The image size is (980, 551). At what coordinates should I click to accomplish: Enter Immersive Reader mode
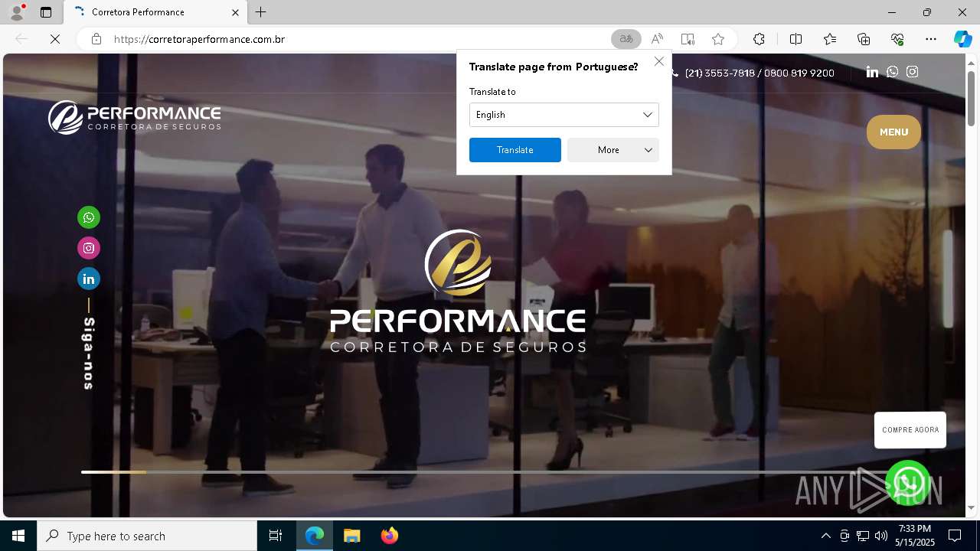(688, 39)
